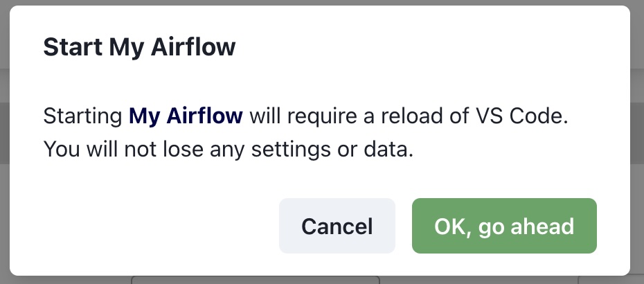The height and width of the screenshot is (284, 644).
Task: Confirm with the OK, go ahead button
Action: [504, 226]
